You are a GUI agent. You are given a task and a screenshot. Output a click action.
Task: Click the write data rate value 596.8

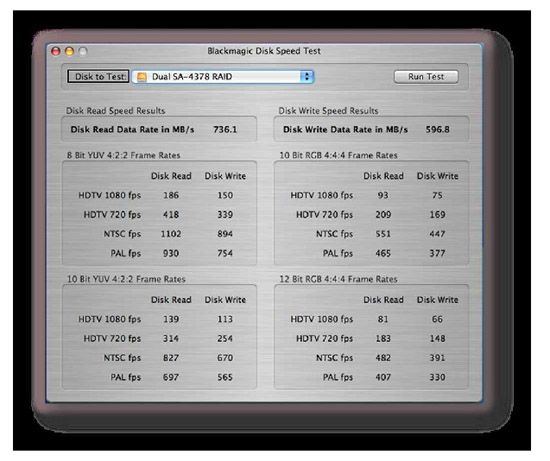click(437, 129)
